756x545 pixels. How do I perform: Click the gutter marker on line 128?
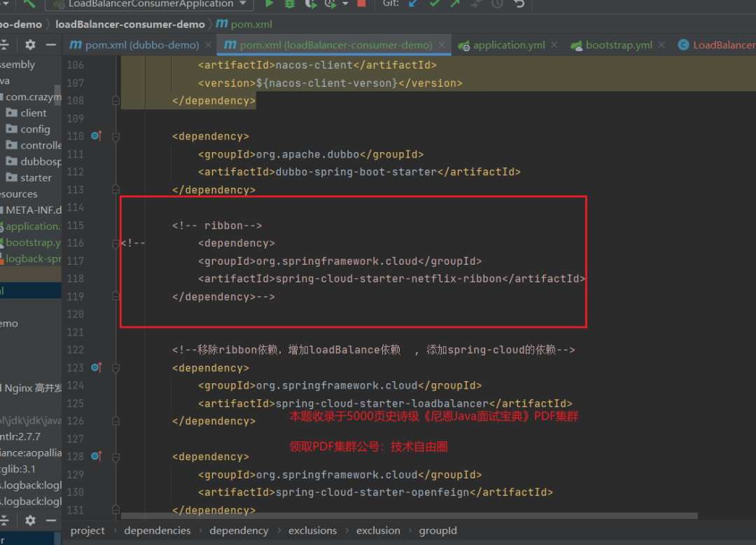click(x=97, y=457)
